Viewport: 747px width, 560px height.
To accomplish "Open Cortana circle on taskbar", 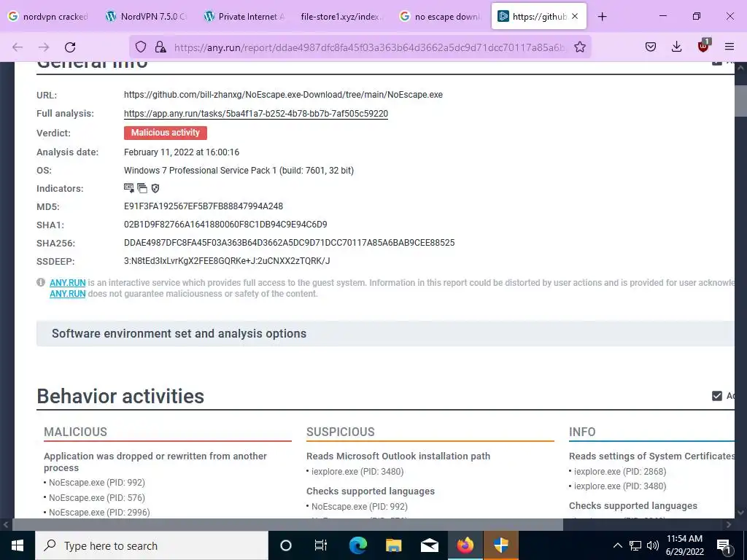I will point(286,545).
